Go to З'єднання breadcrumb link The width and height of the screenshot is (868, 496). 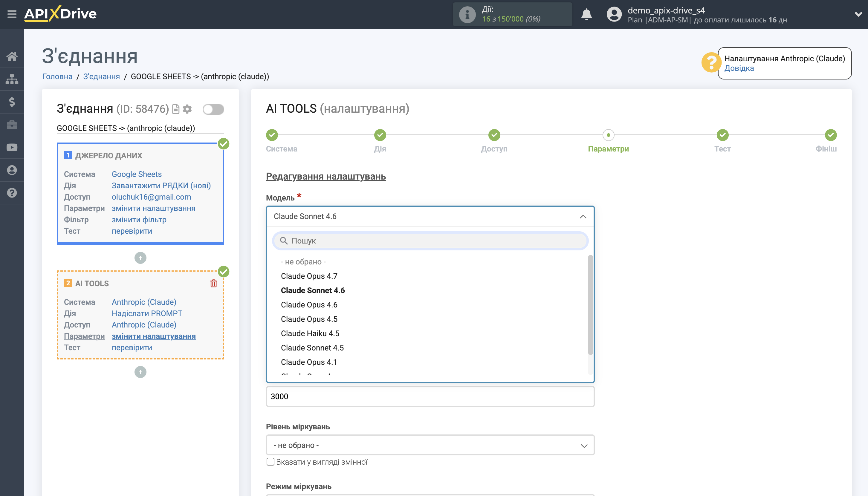[102, 76]
